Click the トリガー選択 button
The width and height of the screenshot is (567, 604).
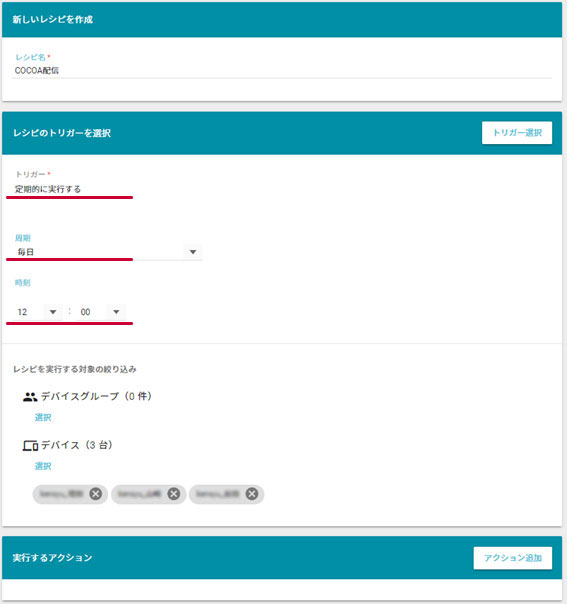pyautogui.click(x=517, y=133)
